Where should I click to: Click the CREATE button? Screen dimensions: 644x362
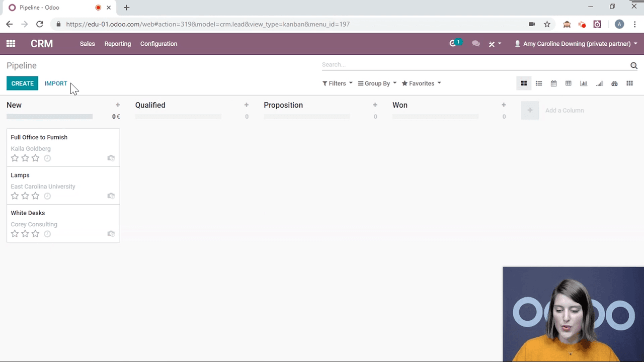coord(22,83)
